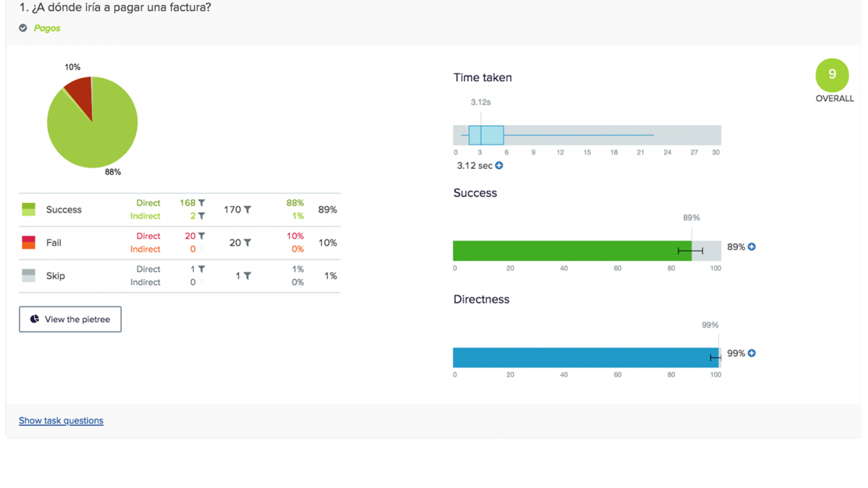Click the filter icon next to Success Indirect 2
Image resolution: width=868 pixels, height=488 pixels.
[202, 216]
